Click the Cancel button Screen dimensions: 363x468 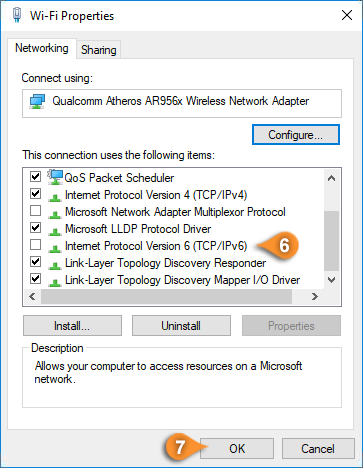[318, 448]
